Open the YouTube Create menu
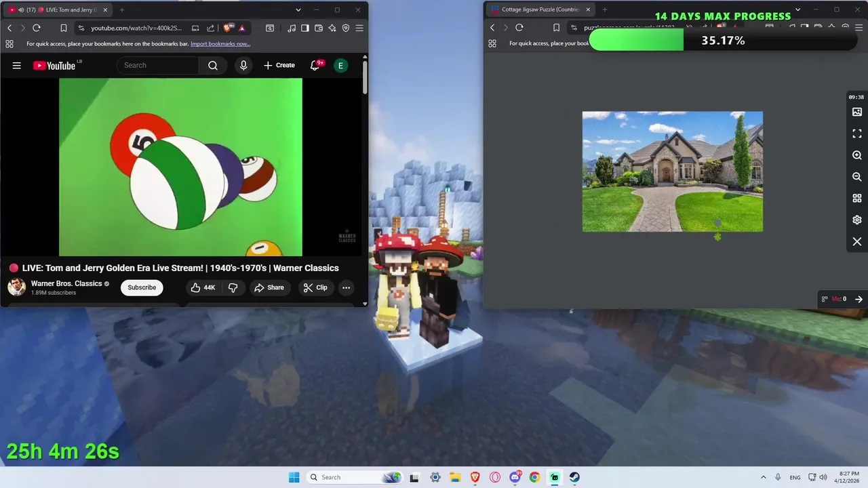 pyautogui.click(x=279, y=65)
